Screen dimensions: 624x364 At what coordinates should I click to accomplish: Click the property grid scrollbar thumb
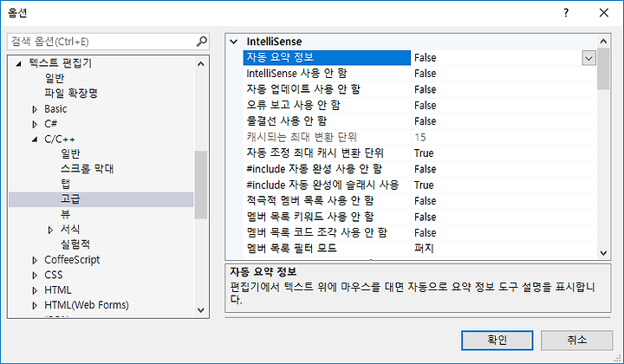(603, 68)
